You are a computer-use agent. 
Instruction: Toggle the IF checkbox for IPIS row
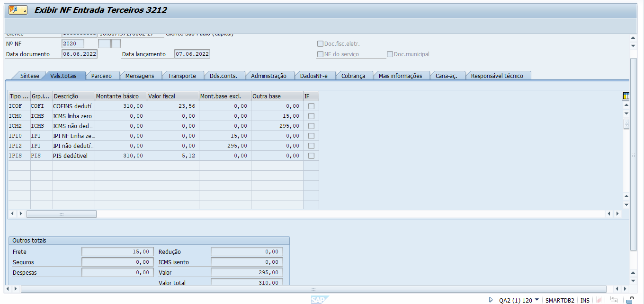point(311,156)
